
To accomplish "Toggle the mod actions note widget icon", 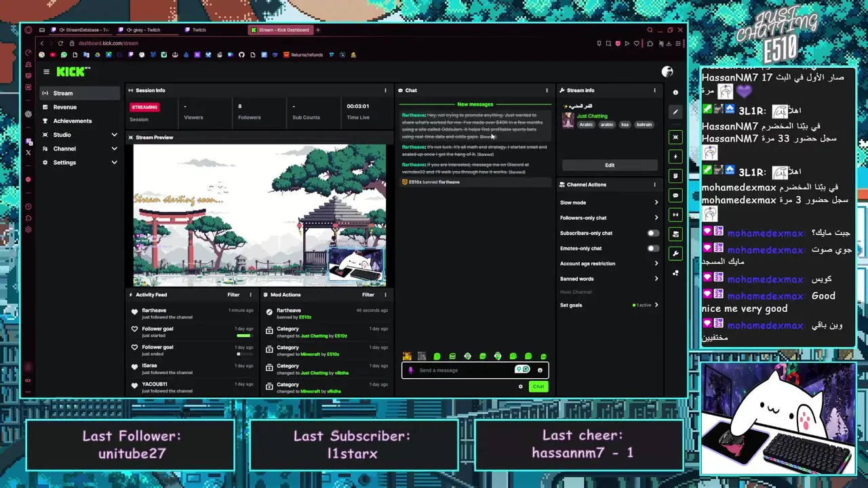I will [675, 176].
